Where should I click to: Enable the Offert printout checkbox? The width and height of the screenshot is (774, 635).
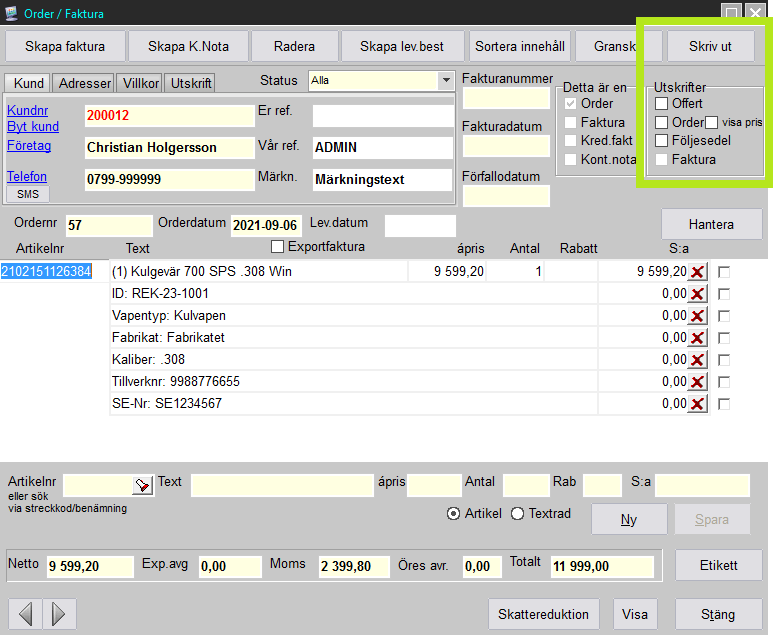[661, 103]
